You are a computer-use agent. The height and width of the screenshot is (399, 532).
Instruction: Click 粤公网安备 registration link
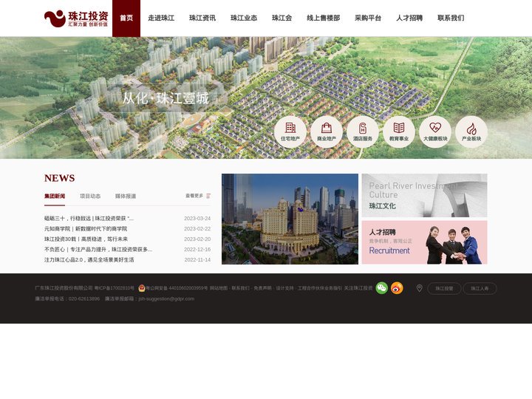(x=177, y=288)
